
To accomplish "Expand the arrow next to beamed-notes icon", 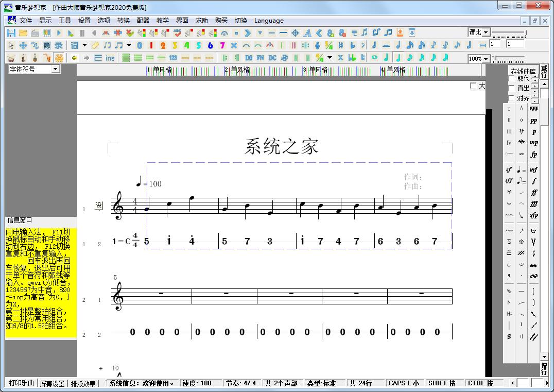I will pyautogui.click(x=129, y=45).
